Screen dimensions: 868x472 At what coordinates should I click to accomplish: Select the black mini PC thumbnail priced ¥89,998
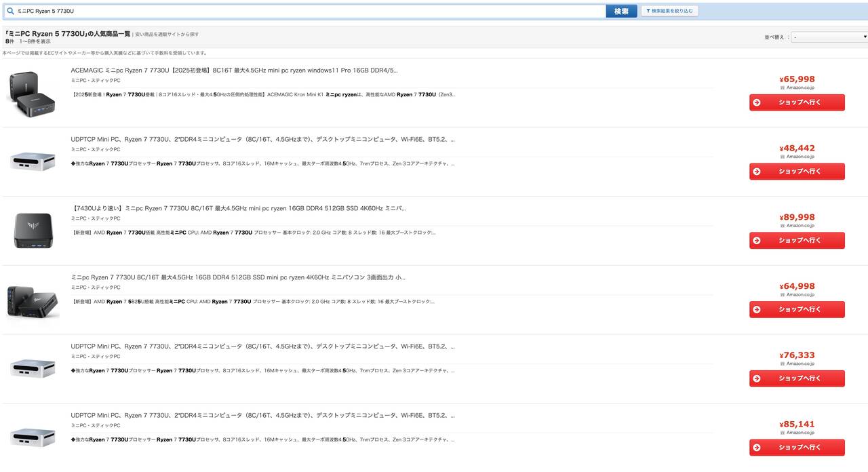coord(32,230)
